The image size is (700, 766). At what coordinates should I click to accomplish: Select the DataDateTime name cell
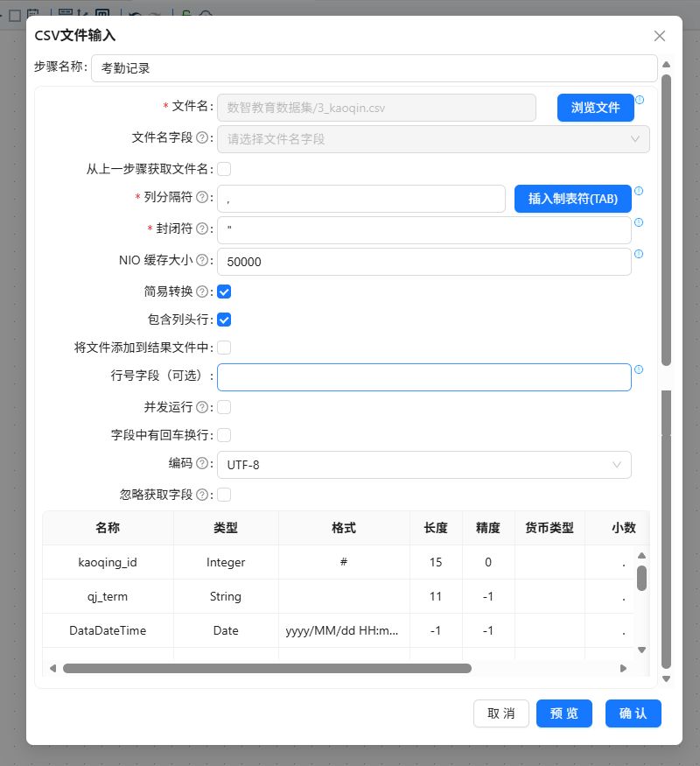108,630
